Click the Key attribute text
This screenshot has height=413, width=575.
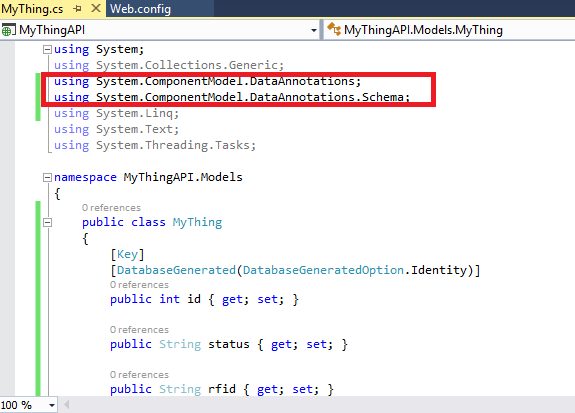pos(127,254)
